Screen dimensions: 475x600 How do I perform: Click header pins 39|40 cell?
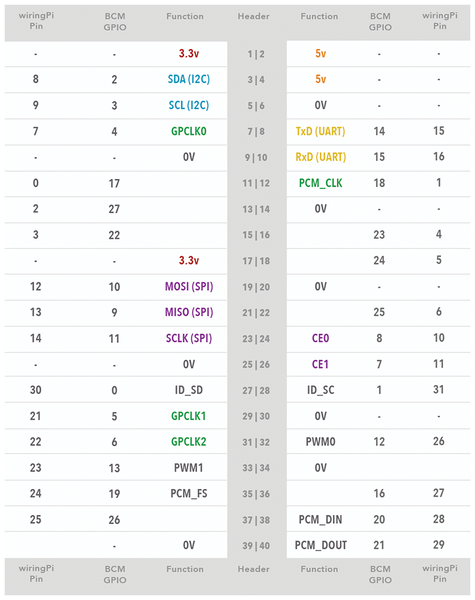click(x=256, y=546)
